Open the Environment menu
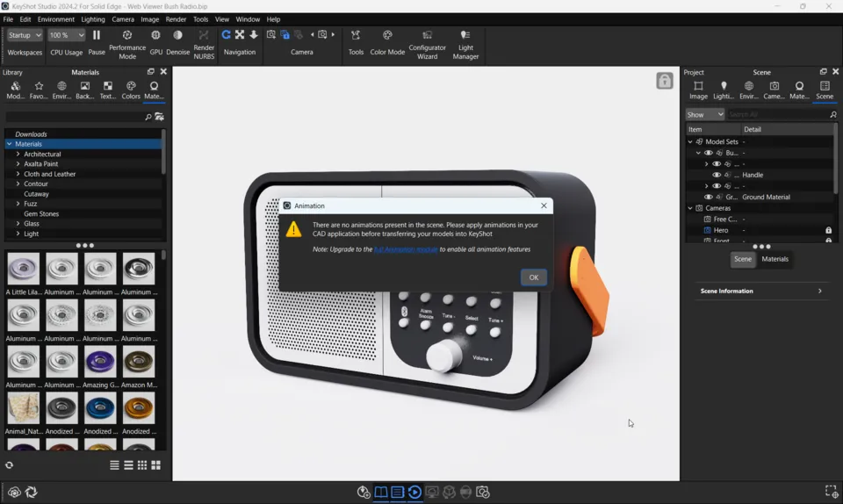Screen dimensions: 843x504 56,19
